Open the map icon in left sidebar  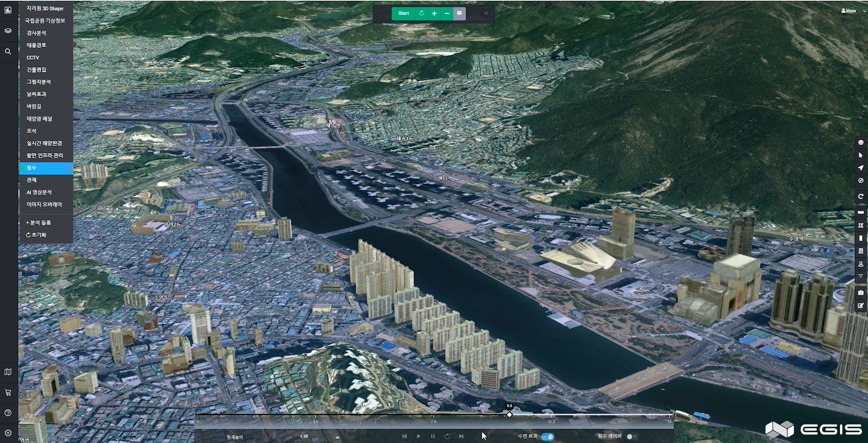pos(8,372)
